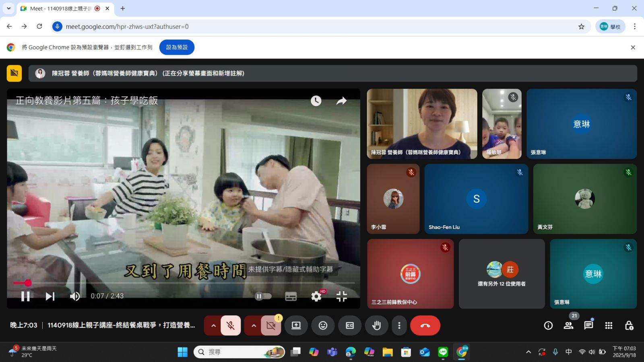
Task: Open more options three-dot menu in Meet
Action: (399, 325)
